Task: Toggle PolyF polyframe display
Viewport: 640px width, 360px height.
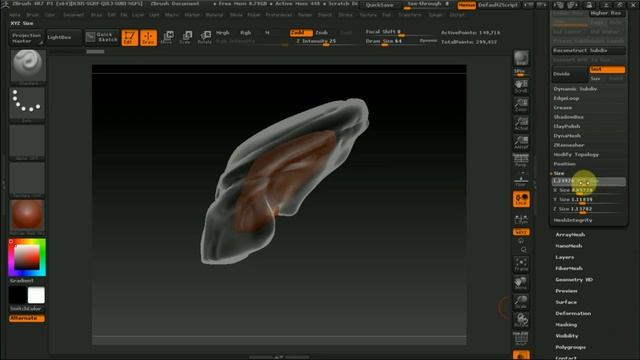Action: click(x=521, y=339)
